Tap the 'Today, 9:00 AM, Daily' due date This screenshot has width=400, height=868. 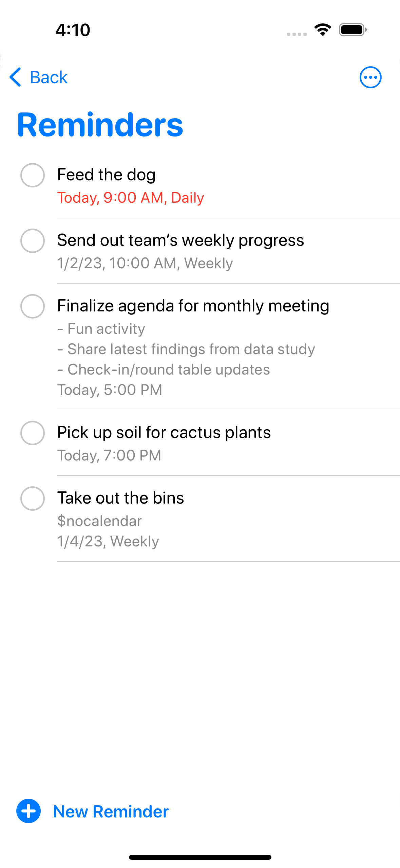(131, 198)
